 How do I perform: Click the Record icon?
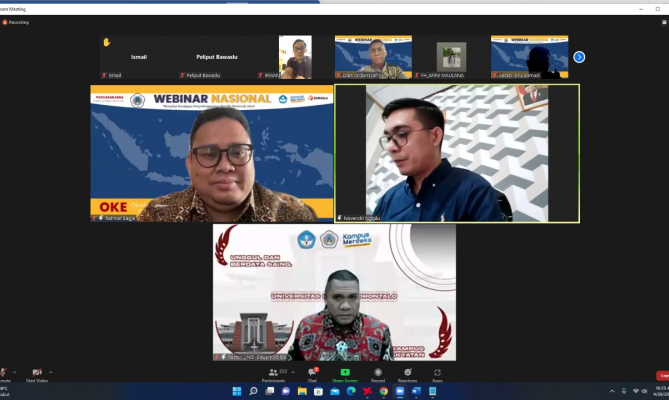point(378,373)
